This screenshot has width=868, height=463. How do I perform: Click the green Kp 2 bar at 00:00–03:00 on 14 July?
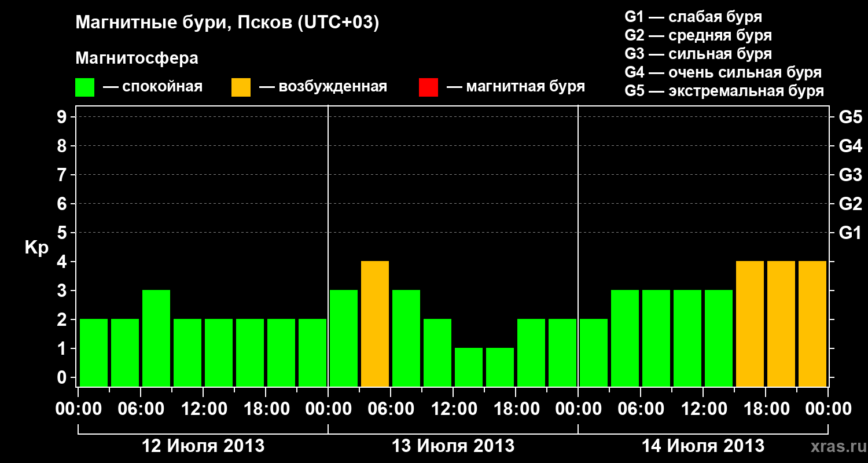pyautogui.click(x=594, y=352)
